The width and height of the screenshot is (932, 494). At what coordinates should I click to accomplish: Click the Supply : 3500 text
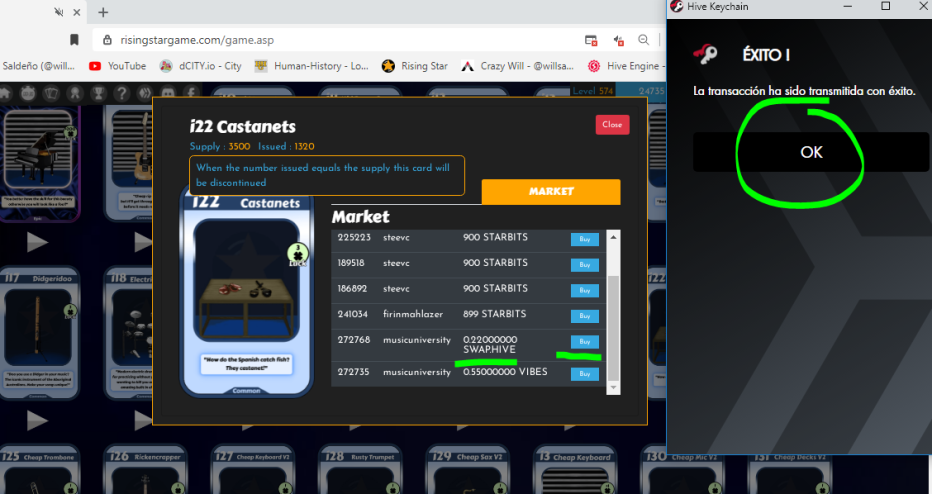220,146
